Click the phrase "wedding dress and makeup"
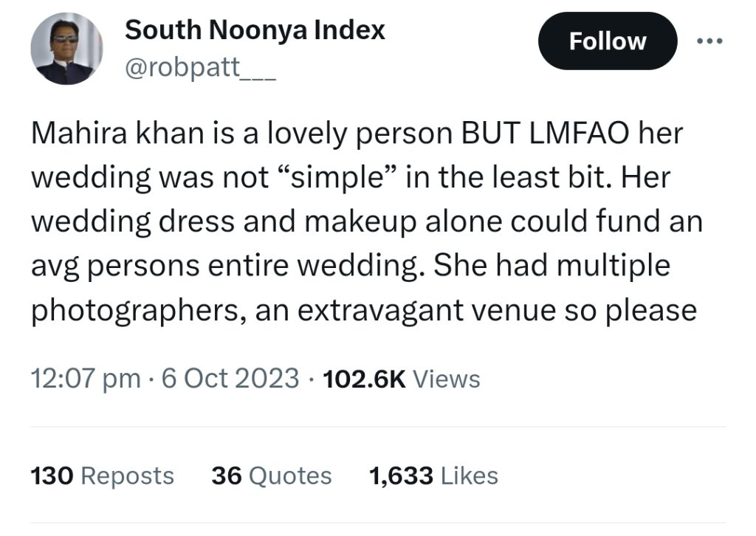 [x=224, y=222]
